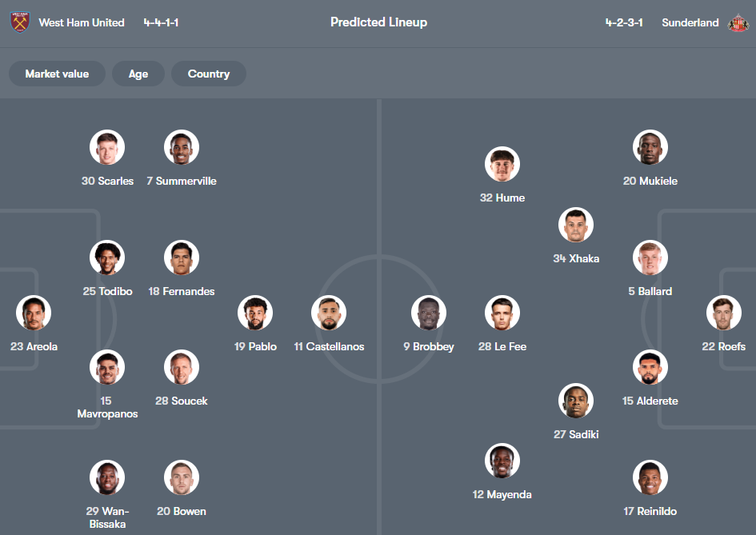Click midfielder Soucek's name label
The image size is (756, 535).
click(181, 401)
